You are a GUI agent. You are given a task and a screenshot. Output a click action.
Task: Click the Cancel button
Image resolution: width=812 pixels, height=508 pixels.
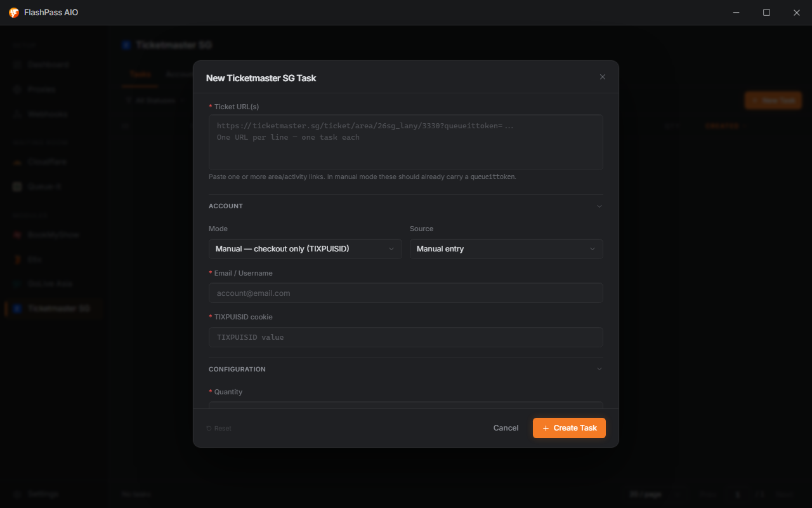click(506, 428)
